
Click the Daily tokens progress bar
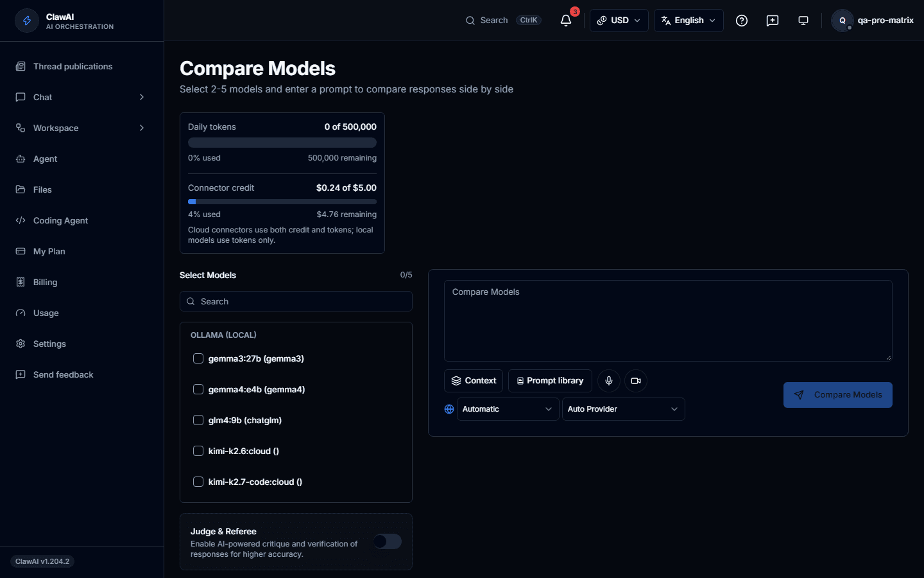[282, 143]
